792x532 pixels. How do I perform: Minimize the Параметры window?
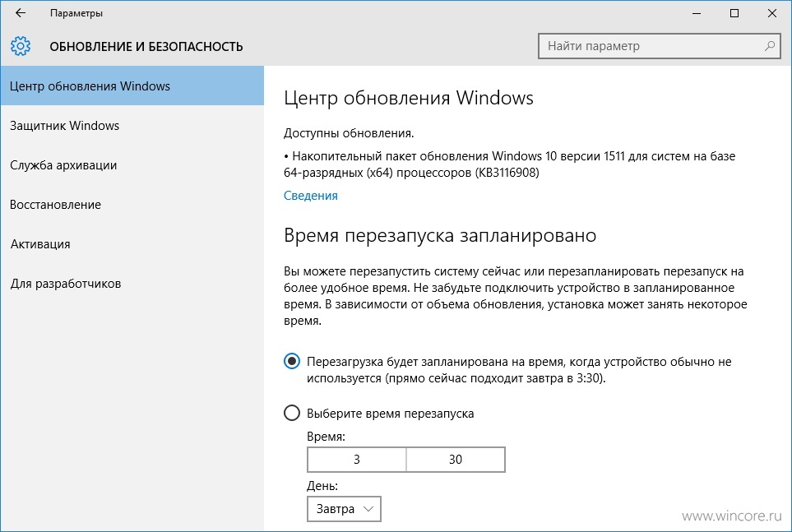pyautogui.click(x=697, y=13)
